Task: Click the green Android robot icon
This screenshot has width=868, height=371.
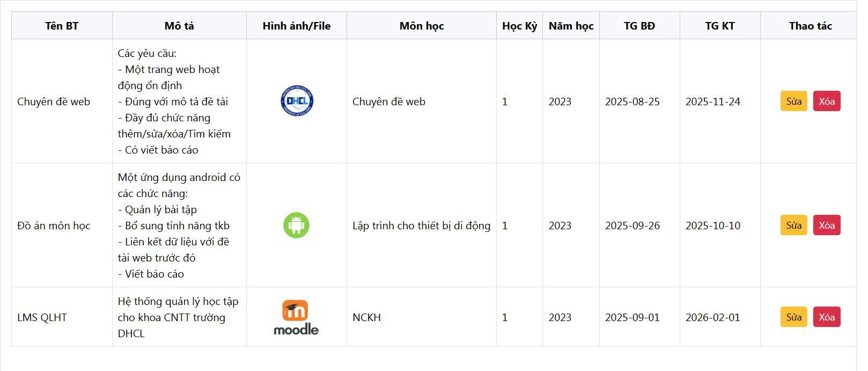Action: tap(296, 225)
